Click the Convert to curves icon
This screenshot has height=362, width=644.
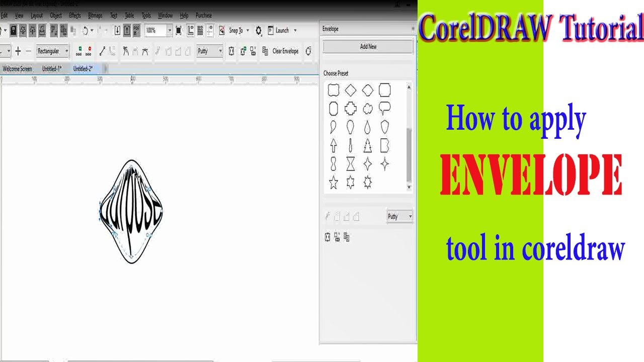coord(308,51)
